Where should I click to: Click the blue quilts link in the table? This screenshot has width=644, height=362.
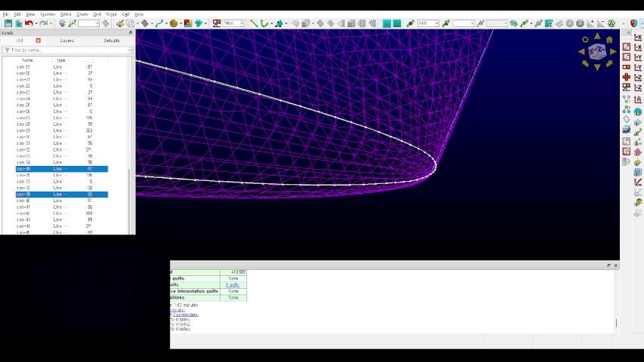click(232, 284)
